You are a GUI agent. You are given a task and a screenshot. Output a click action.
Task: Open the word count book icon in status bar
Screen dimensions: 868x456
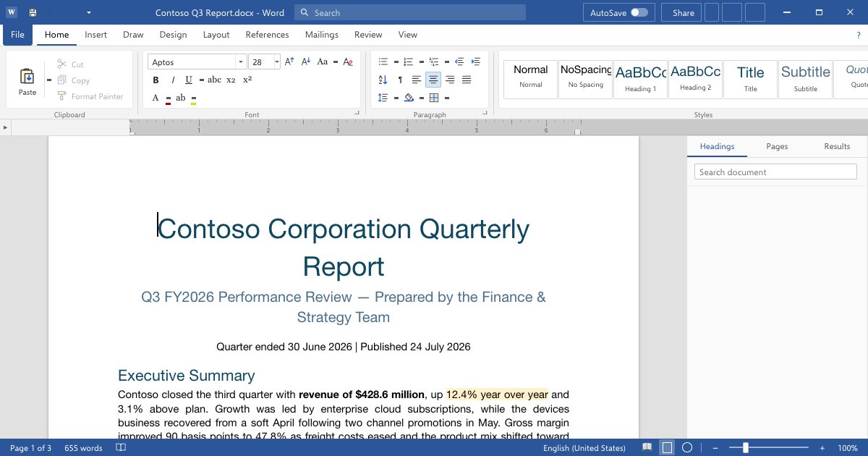(121, 448)
